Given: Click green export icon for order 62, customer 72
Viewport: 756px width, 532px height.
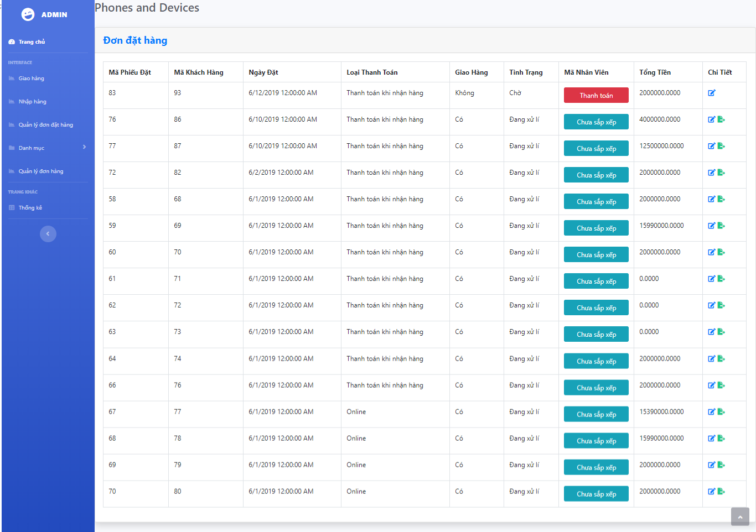Looking at the screenshot, I should (x=721, y=305).
